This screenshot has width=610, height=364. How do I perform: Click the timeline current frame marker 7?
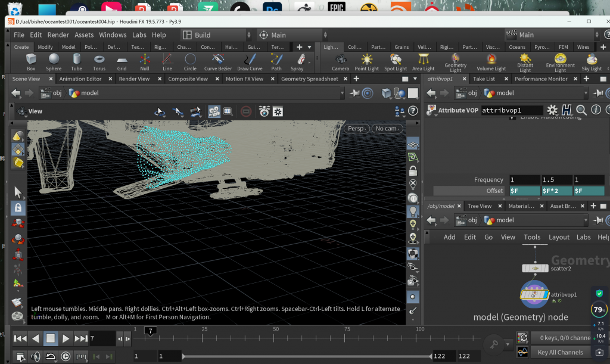151,331
